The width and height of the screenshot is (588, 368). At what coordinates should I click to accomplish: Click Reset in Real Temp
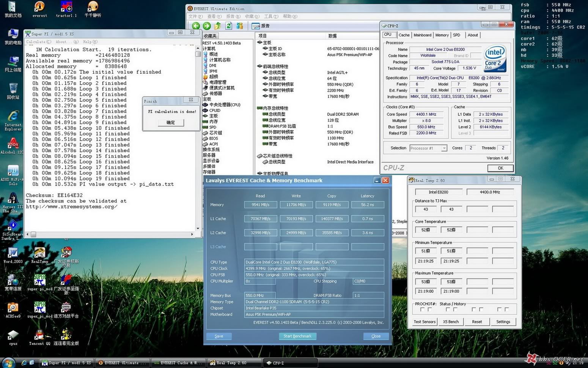click(x=477, y=322)
